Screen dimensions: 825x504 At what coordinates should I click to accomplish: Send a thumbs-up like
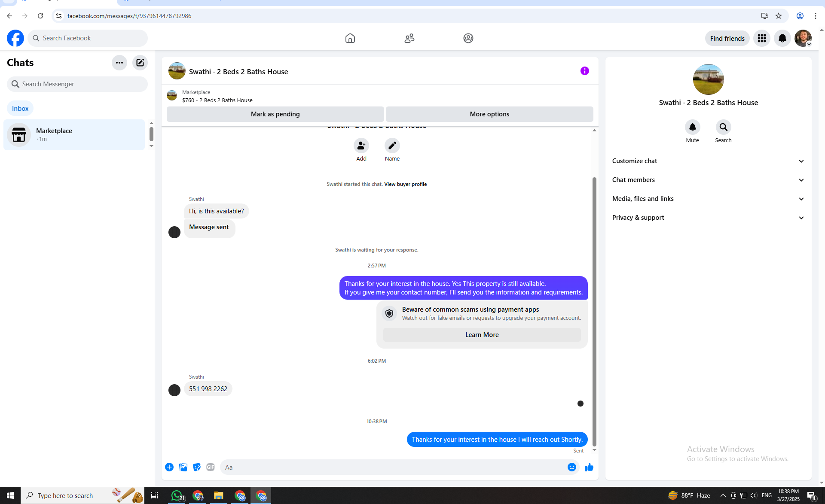(x=589, y=467)
